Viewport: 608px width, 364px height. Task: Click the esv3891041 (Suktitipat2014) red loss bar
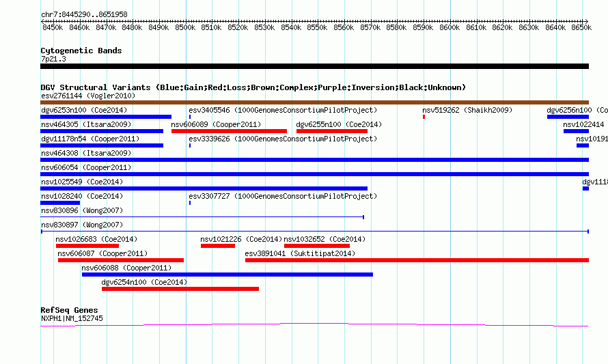pyautogui.click(x=417, y=260)
